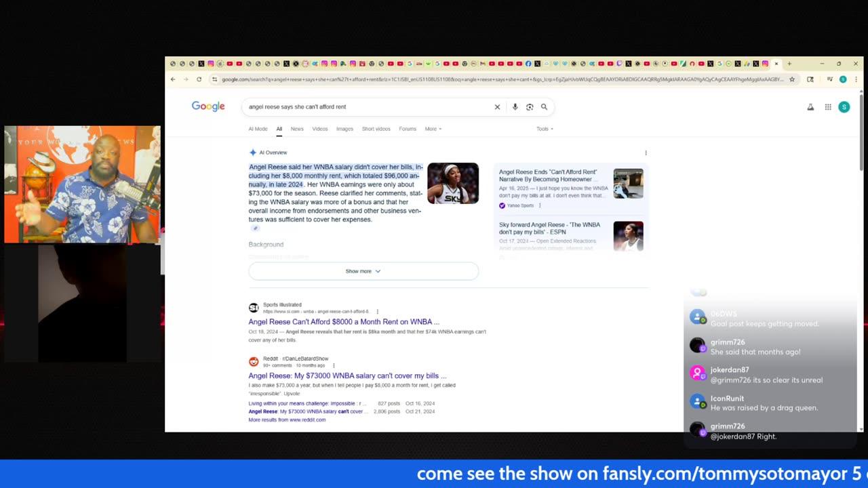Expand AI Overview with Show more

pos(363,271)
